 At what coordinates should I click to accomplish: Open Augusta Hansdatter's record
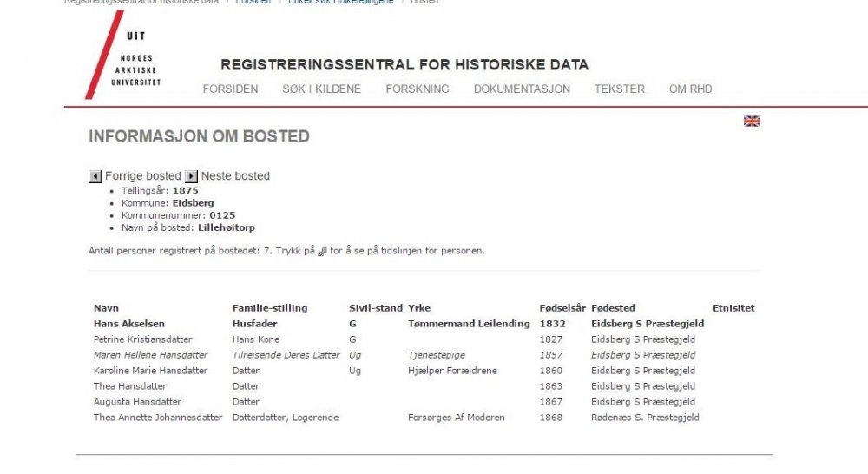click(137, 402)
